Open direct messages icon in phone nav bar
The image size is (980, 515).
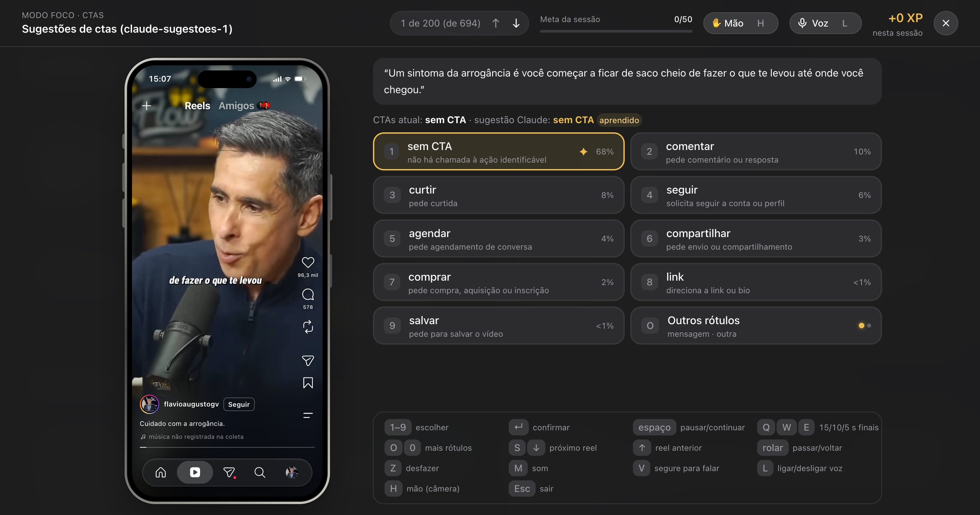tap(229, 472)
